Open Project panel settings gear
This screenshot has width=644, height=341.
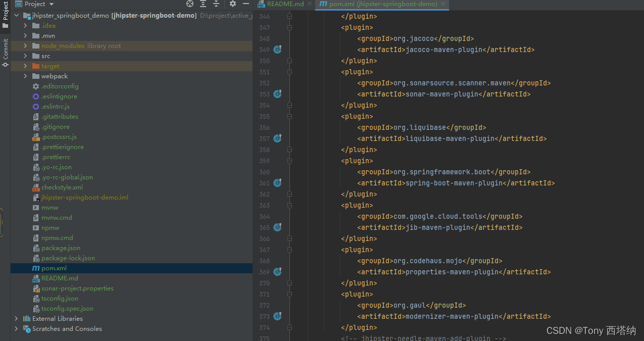pyautogui.click(x=233, y=4)
